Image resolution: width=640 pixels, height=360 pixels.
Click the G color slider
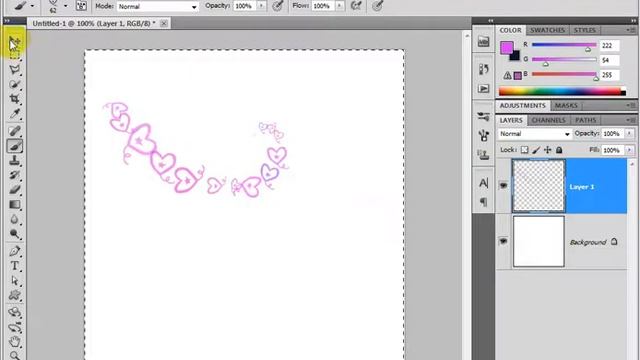tap(564, 60)
